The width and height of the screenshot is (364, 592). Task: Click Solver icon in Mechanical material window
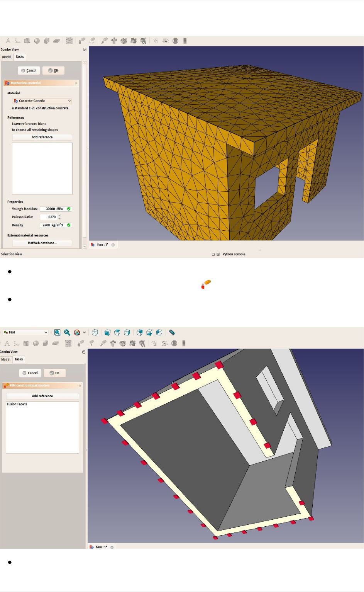coord(17,41)
